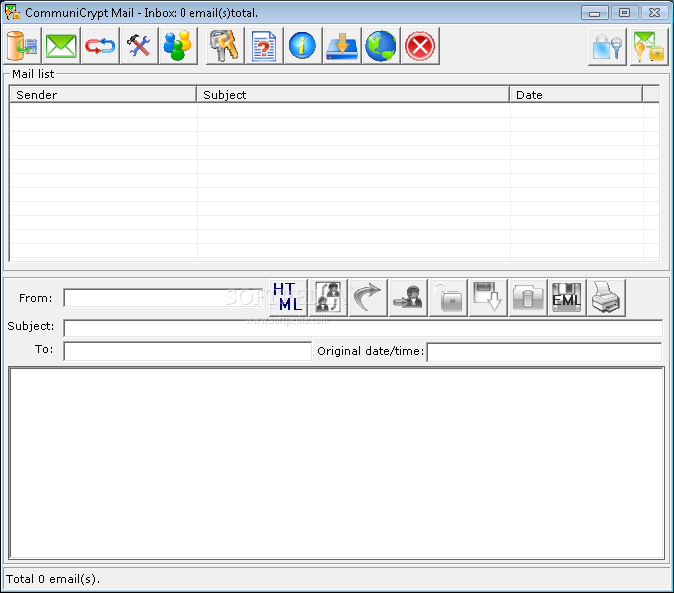
Task: Sort mail list by Date column
Action: pyautogui.click(x=576, y=95)
